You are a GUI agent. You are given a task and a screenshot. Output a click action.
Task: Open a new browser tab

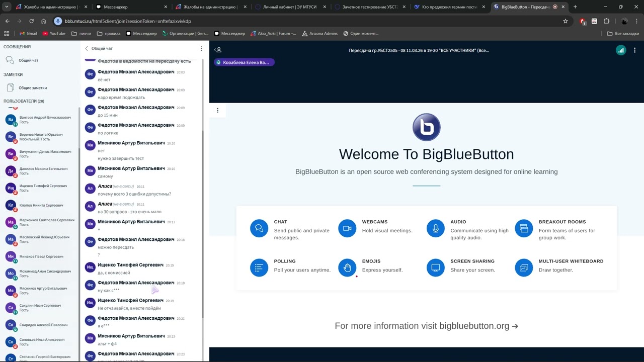(x=575, y=7)
